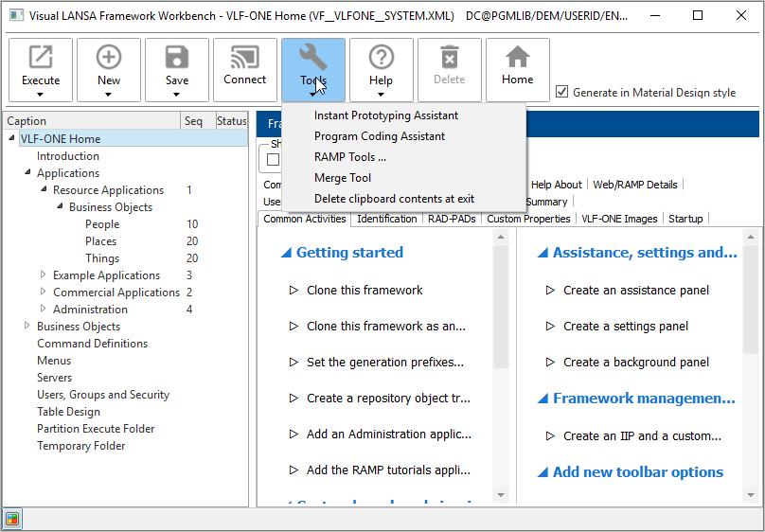Switch to the RAD-PADs tab
The image size is (765, 532).
(452, 219)
